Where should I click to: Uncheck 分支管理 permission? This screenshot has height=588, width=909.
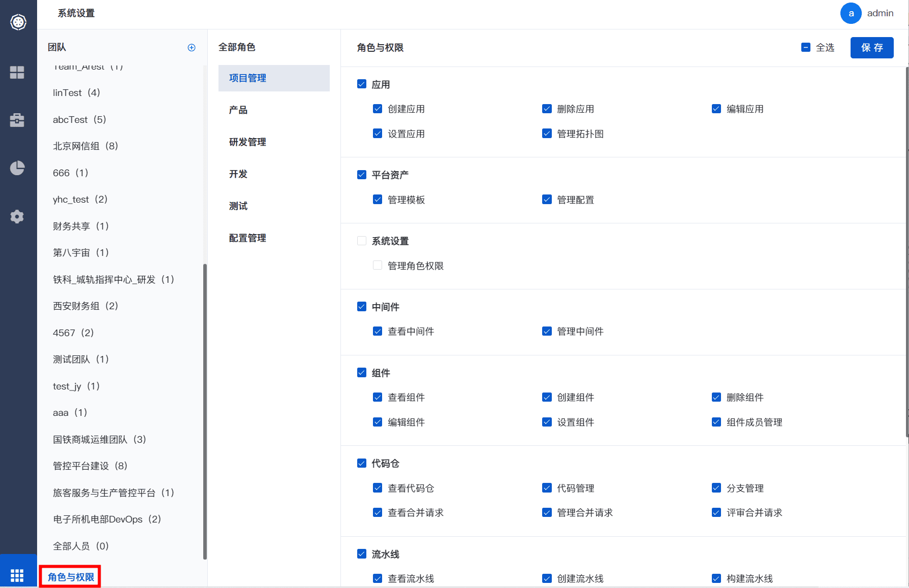[x=716, y=488]
